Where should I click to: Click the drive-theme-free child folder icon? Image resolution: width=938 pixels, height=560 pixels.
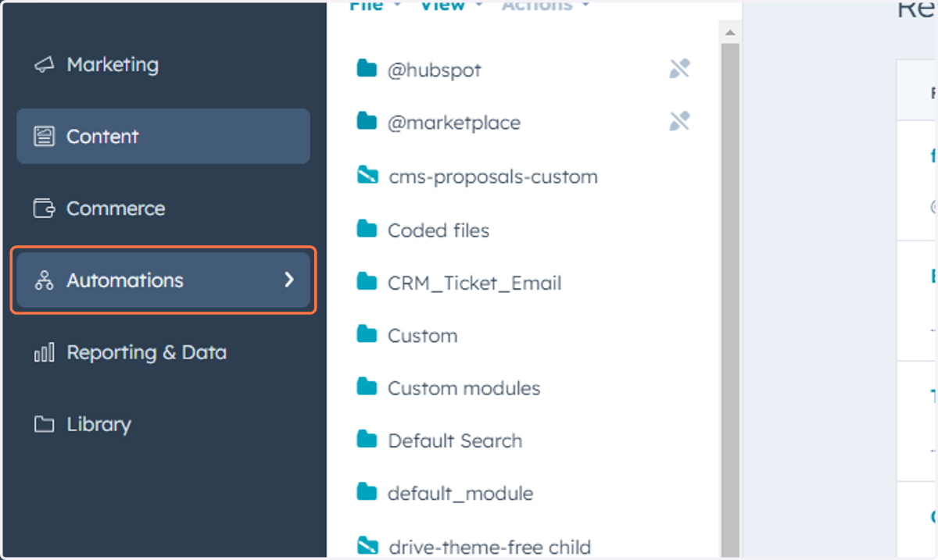tap(367, 545)
